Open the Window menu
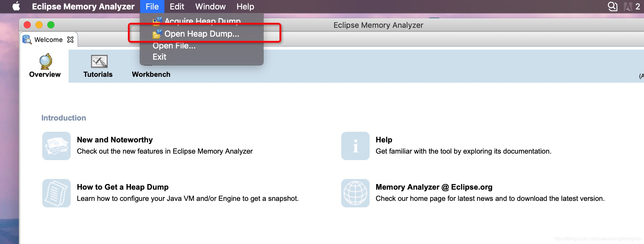This screenshot has height=244, width=644. coord(210,6)
